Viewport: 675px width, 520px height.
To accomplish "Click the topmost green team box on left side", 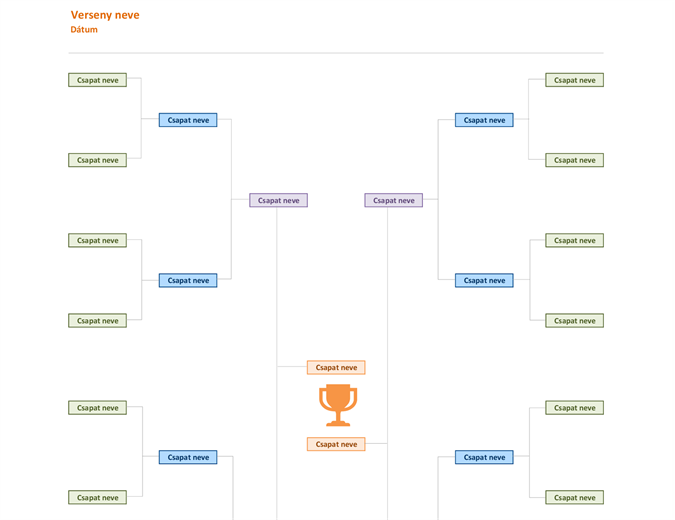I will 97,80.
